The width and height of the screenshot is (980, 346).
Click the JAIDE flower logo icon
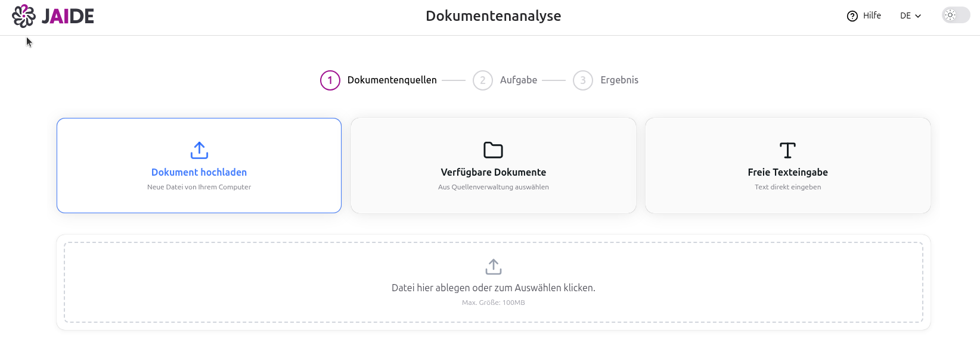pyautogui.click(x=24, y=16)
